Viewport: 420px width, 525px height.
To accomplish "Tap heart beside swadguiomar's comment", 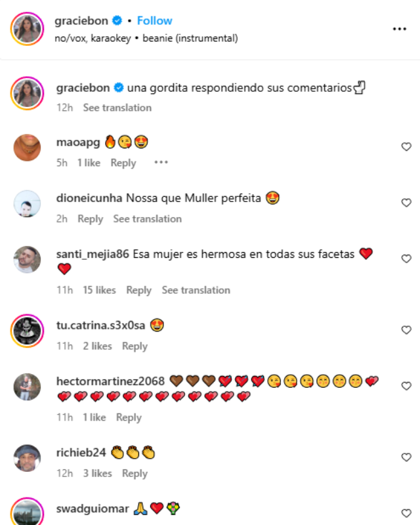I will 406,513.
